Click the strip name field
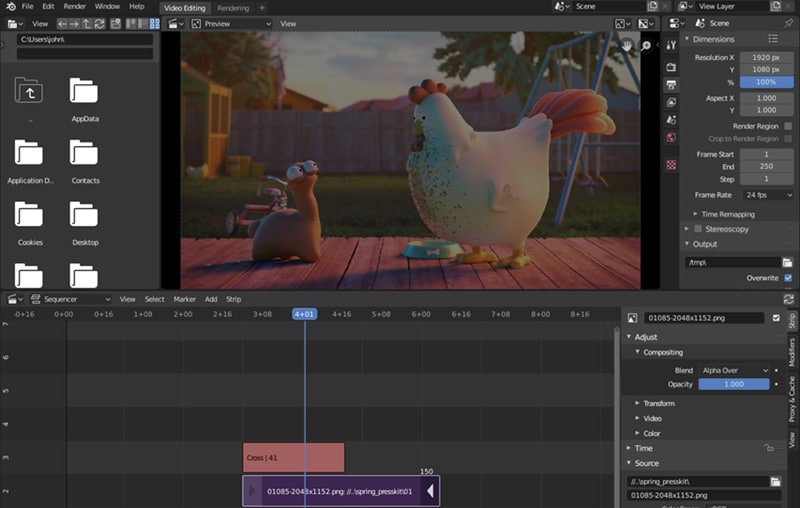 coord(704,318)
